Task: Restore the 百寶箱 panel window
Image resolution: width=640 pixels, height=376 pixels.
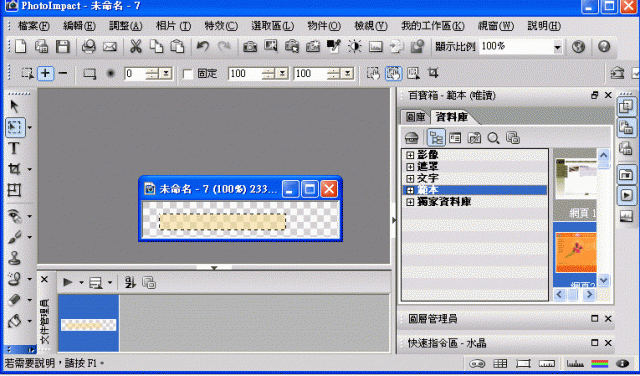Action: click(x=595, y=95)
